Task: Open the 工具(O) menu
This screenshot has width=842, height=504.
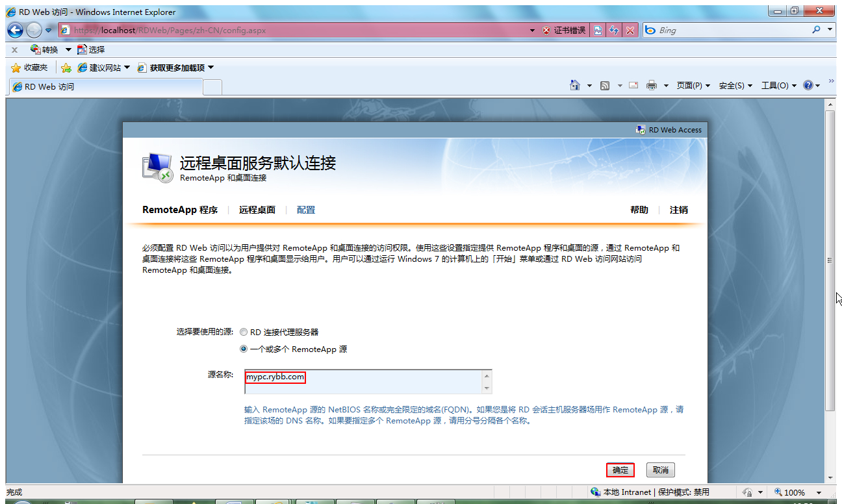Action: (778, 86)
